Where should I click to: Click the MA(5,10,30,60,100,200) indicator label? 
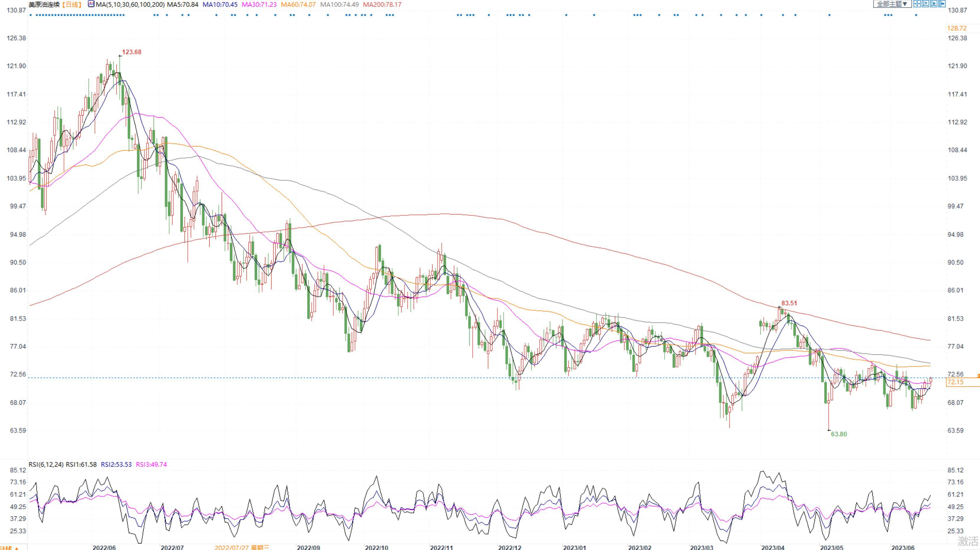tap(130, 4)
